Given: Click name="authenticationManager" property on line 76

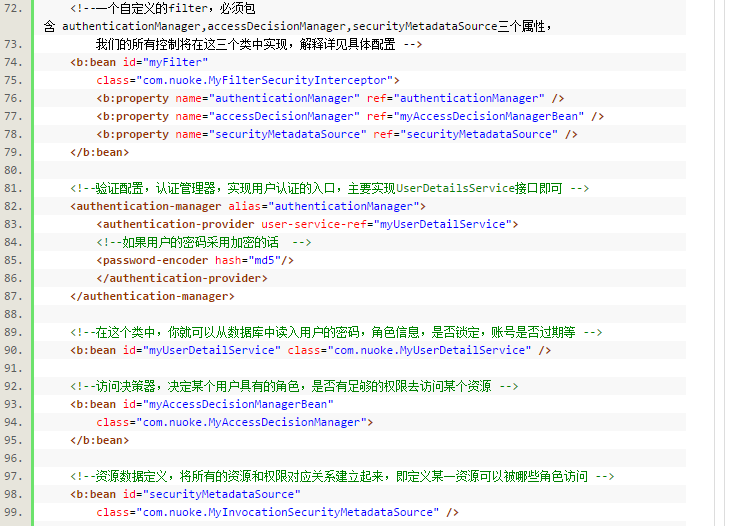Looking at the screenshot, I should click(x=268, y=98).
